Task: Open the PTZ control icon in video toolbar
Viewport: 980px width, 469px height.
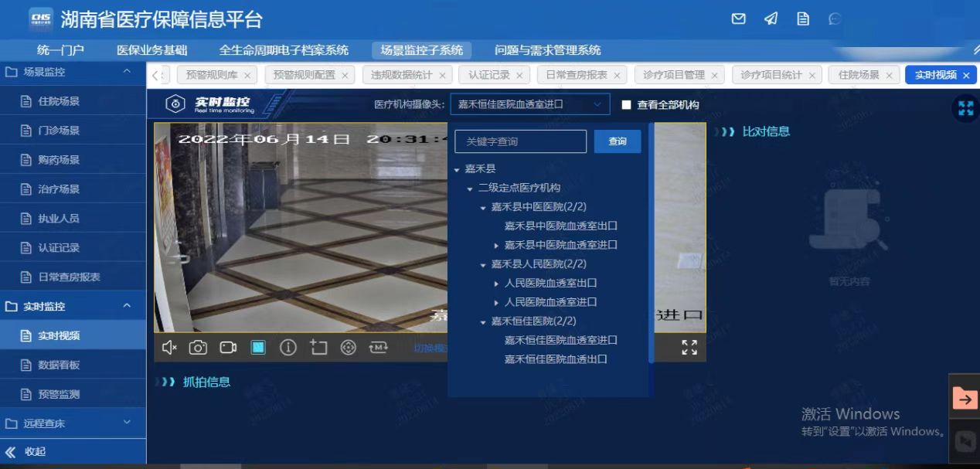Action: tap(349, 348)
